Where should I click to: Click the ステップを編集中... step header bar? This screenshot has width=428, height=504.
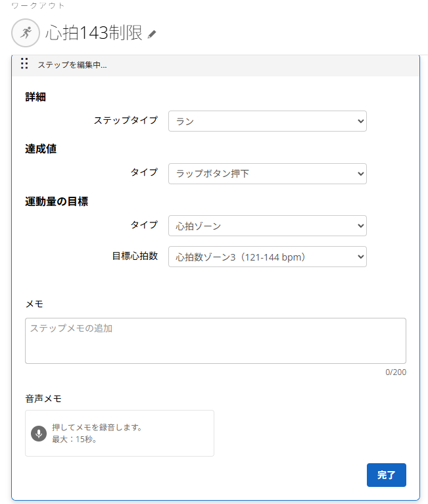[x=216, y=65]
